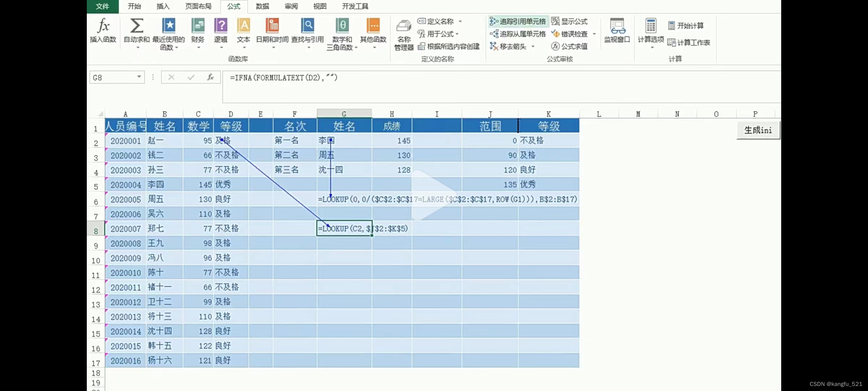
Task: Open the File (文件) tab
Action: pyautogui.click(x=103, y=7)
